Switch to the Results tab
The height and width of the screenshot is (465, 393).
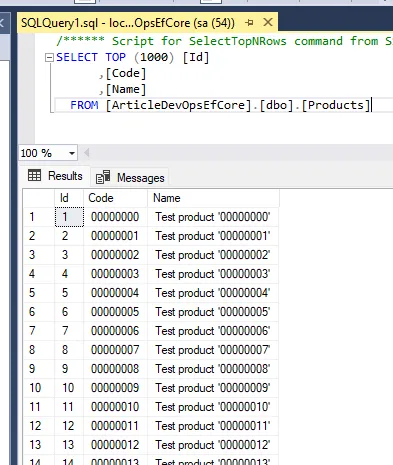pos(56,176)
